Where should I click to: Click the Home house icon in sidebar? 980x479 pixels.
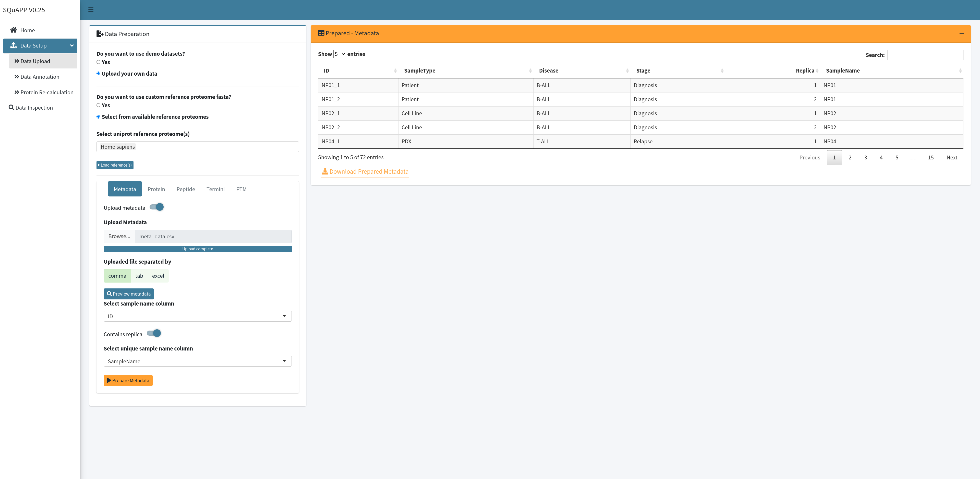click(14, 30)
